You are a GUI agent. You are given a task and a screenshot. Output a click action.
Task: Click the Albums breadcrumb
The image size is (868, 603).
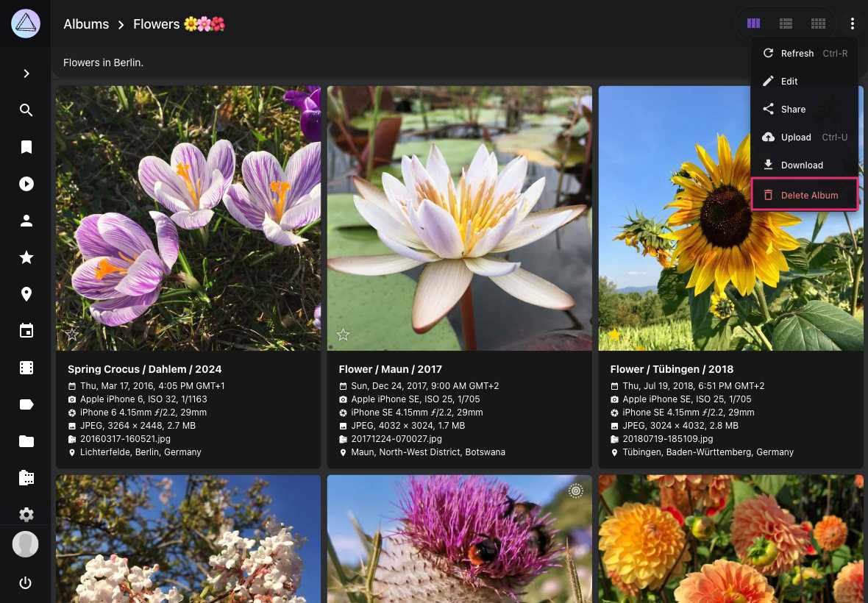[86, 24]
